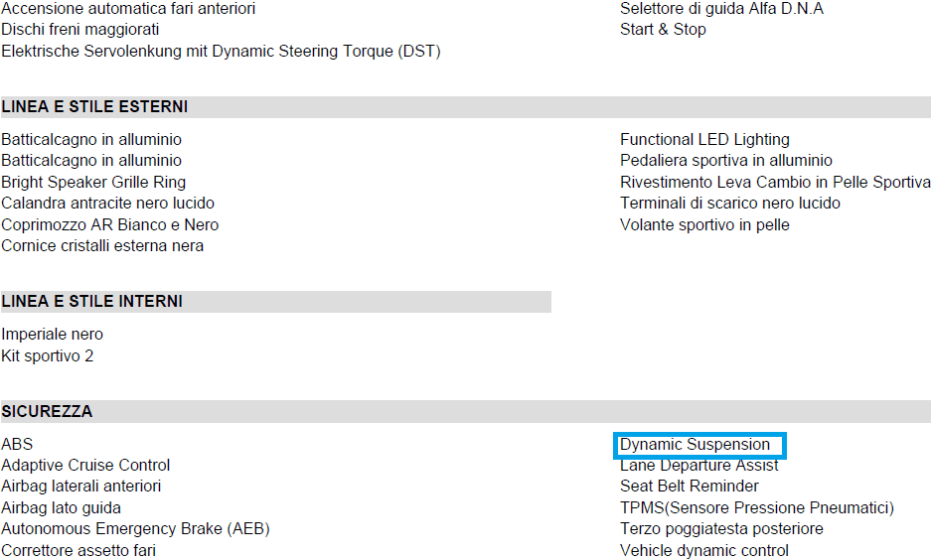Click TPMS(Sensore Pressione Pneumatici) entry

click(x=757, y=507)
